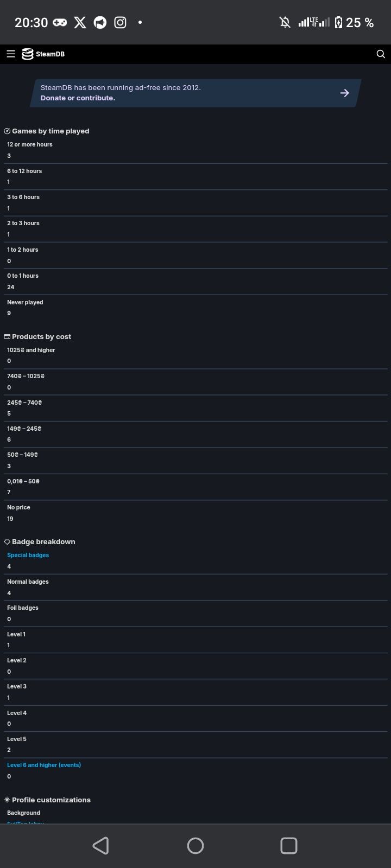
Task: Open recent apps square button
Action: click(289, 845)
